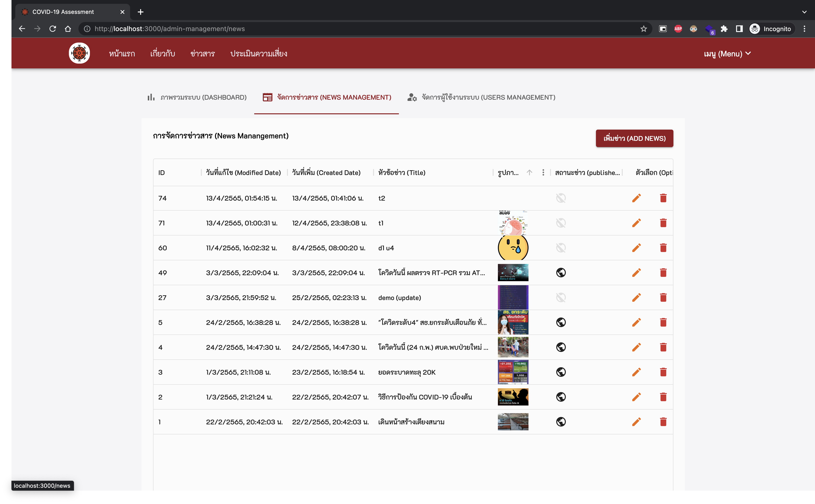Open thumbnail image of news ID 5

point(513,322)
